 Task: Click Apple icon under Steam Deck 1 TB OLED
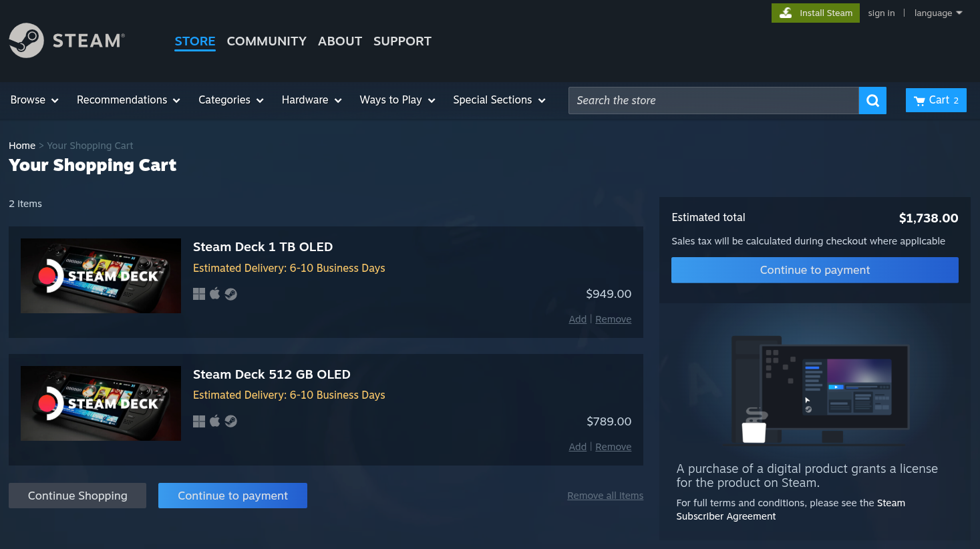(215, 293)
